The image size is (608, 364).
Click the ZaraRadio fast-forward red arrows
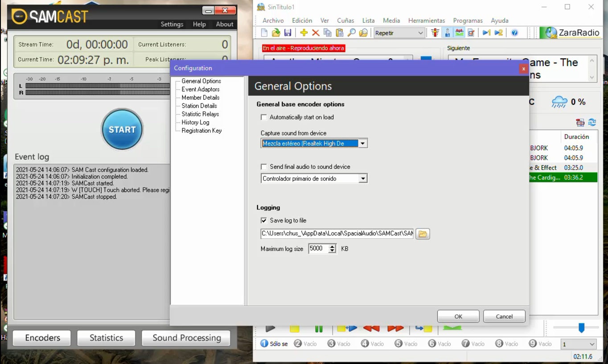click(x=395, y=329)
